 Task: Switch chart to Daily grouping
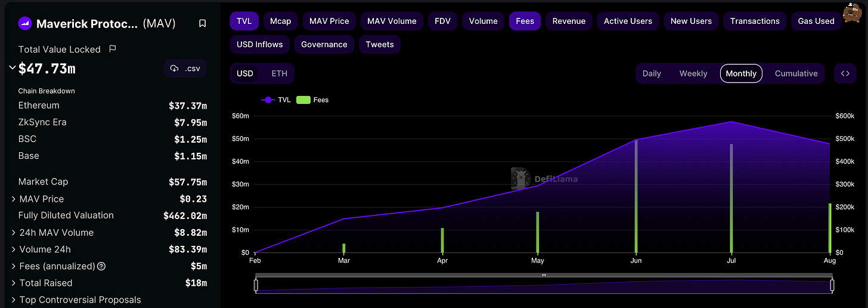pos(652,73)
